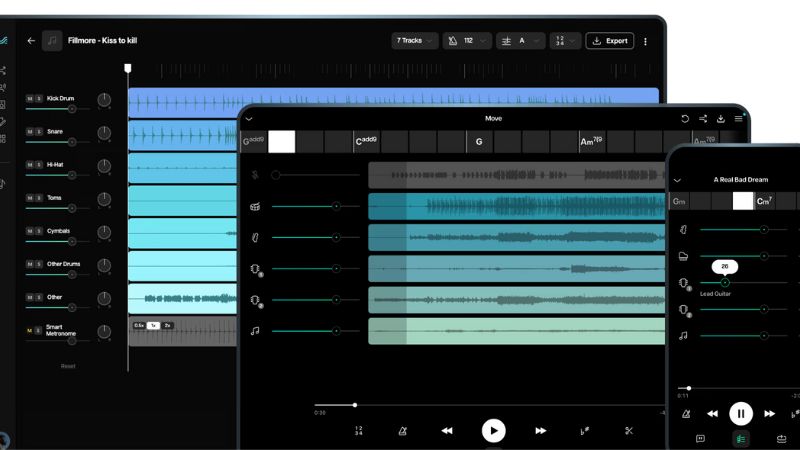Click the download icon in tablet header
800x450 pixels.
point(721,118)
